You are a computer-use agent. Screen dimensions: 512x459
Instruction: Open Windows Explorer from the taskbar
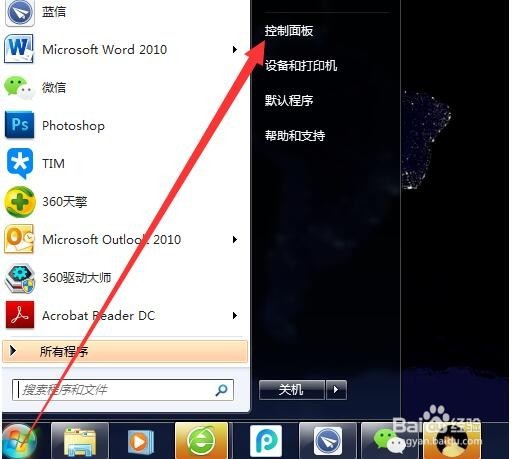click(x=80, y=442)
